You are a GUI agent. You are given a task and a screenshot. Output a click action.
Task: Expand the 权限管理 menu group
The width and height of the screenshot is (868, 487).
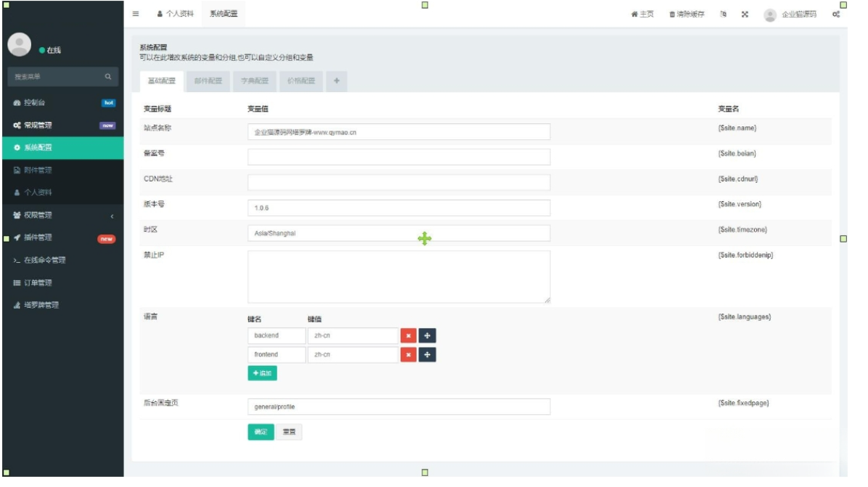click(x=62, y=216)
